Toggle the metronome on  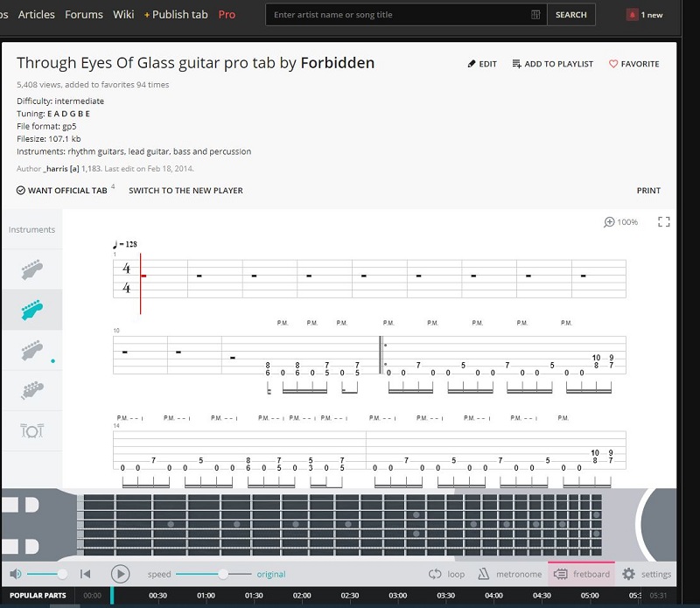(x=509, y=574)
